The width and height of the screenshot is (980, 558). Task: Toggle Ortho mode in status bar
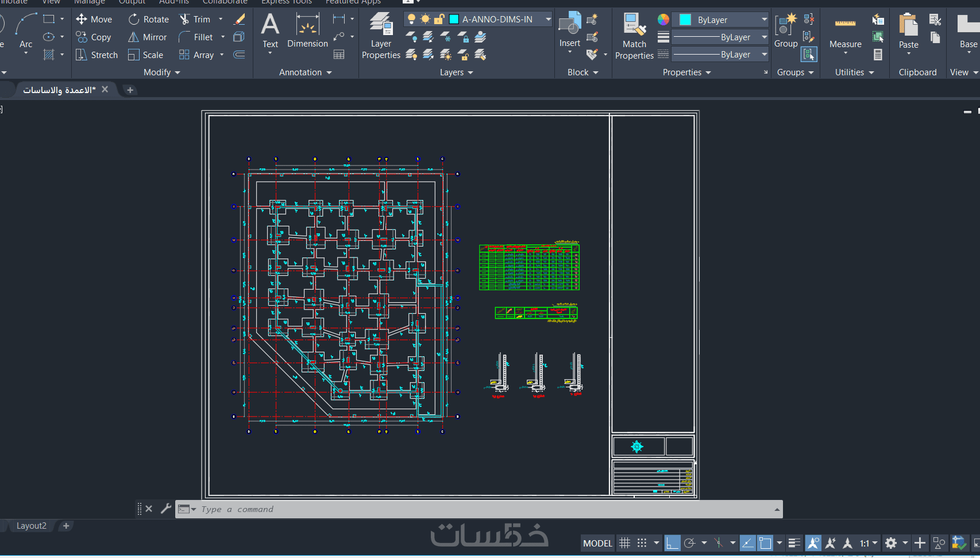tap(672, 543)
